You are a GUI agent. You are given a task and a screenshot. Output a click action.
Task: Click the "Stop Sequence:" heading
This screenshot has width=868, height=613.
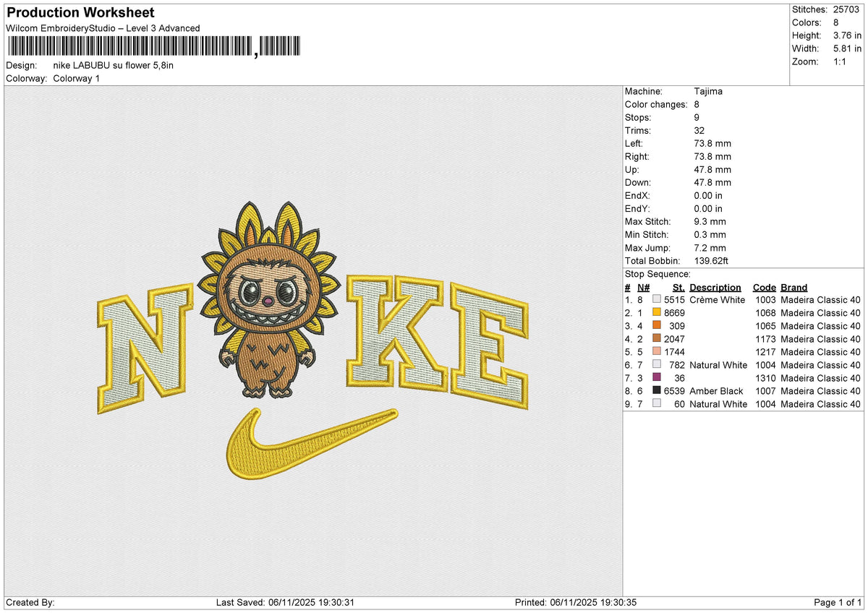658,274
